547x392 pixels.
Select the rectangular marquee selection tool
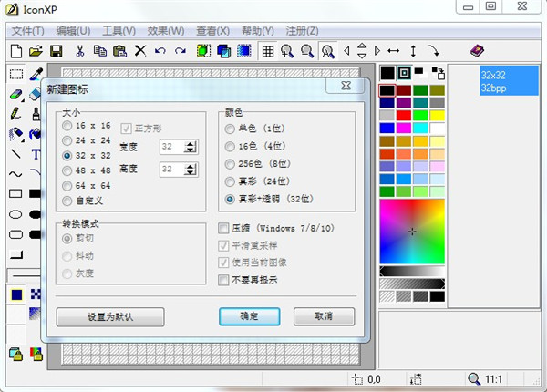(x=16, y=74)
